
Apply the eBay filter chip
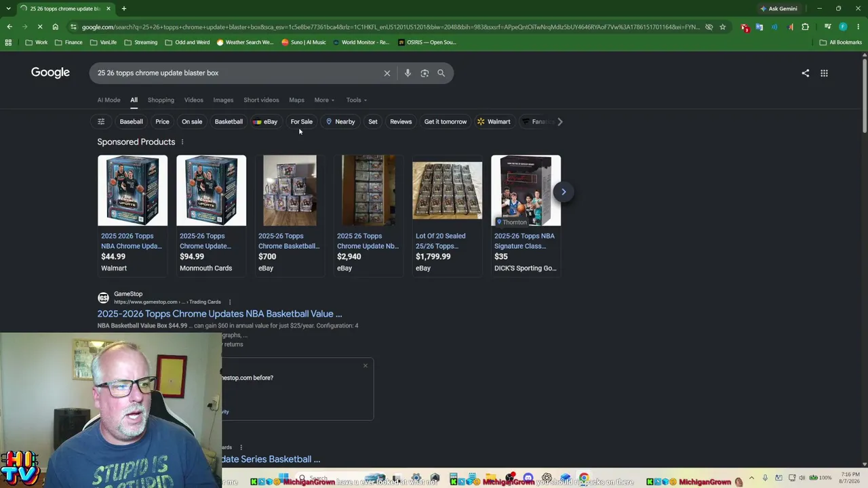pyautogui.click(x=265, y=121)
